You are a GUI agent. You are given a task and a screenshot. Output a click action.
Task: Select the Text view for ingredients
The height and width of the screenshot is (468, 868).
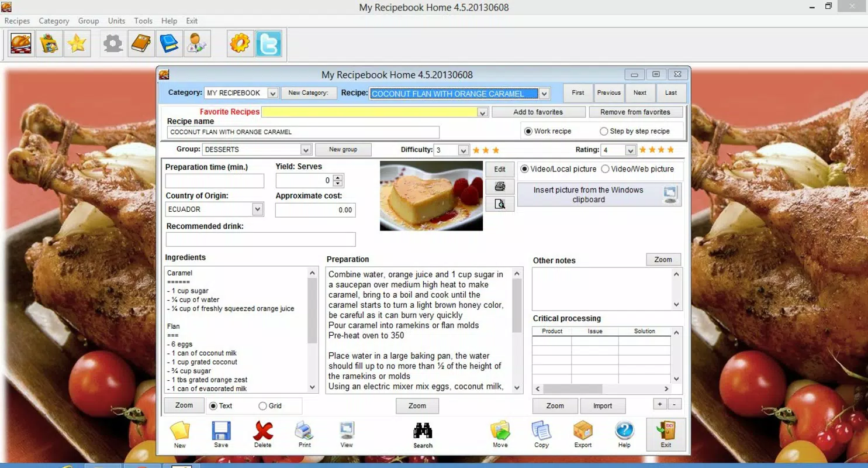(213, 406)
